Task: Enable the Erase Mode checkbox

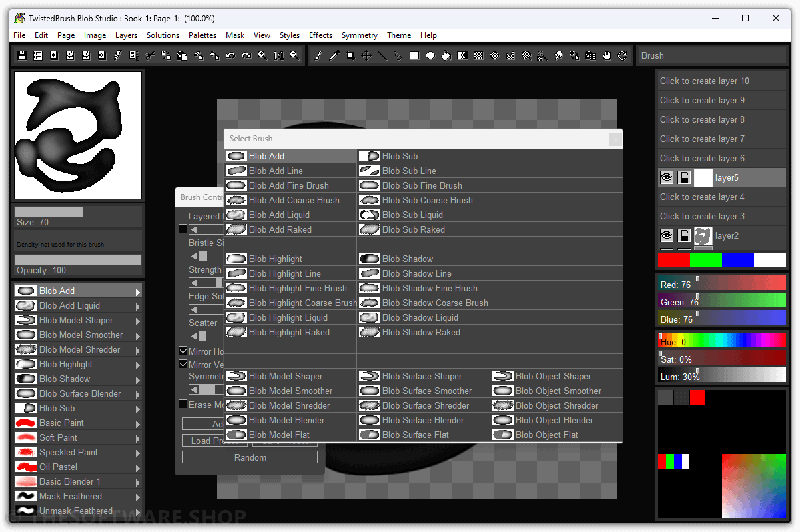Action: pos(183,404)
